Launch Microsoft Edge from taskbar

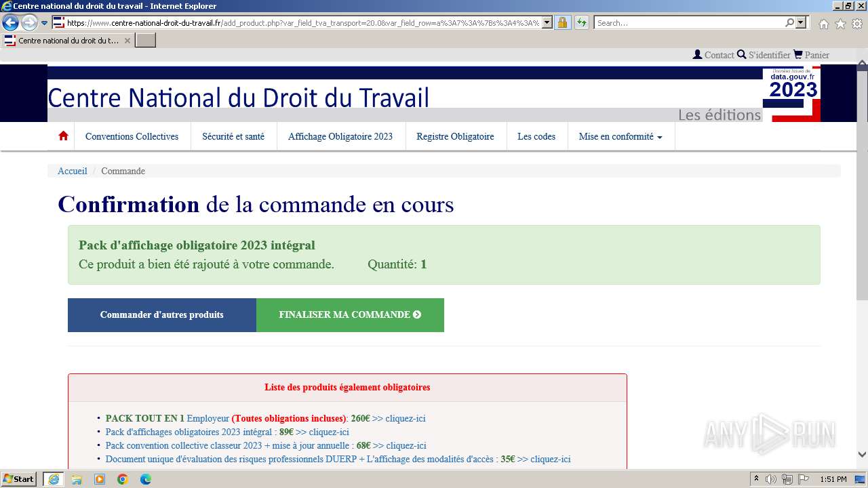(x=146, y=479)
